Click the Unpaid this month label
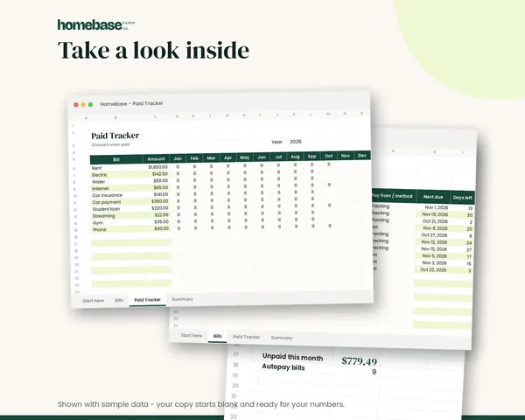Viewport: 525px width, 420px height. 292,357
